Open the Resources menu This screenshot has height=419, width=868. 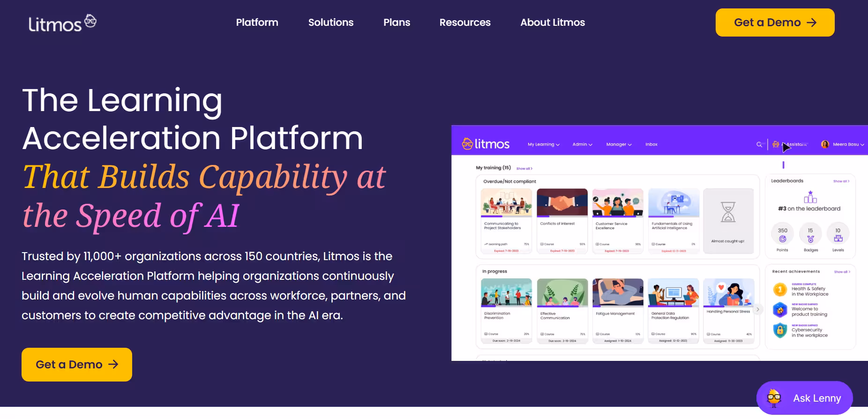[465, 22]
